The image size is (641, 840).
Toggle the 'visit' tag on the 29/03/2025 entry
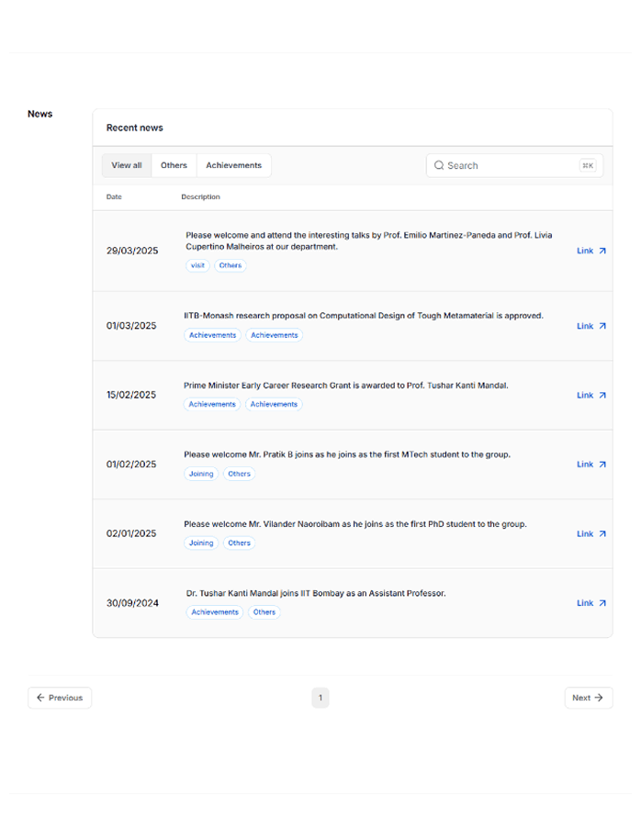pos(197,265)
